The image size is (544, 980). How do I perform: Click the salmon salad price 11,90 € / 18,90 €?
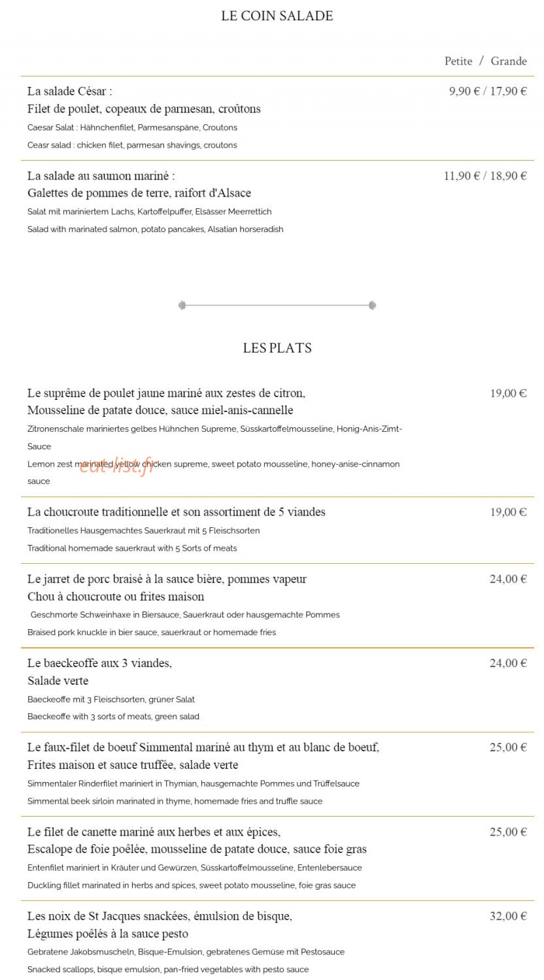click(485, 176)
